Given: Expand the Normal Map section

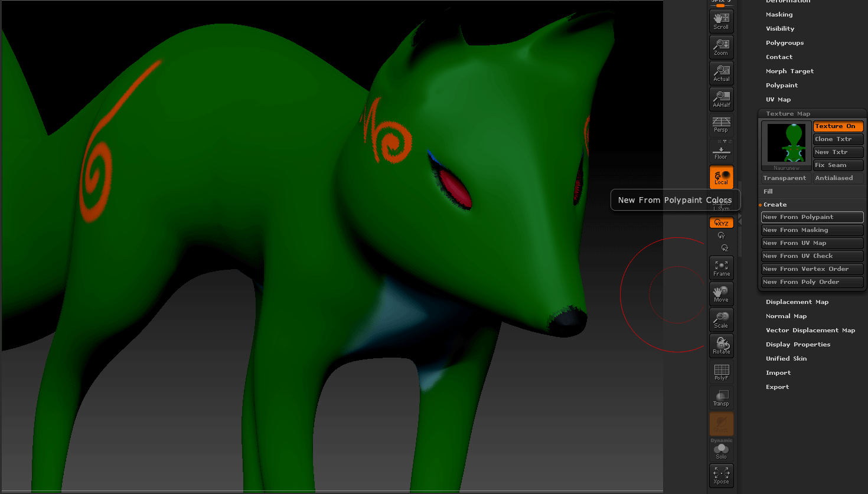Looking at the screenshot, I should (786, 316).
